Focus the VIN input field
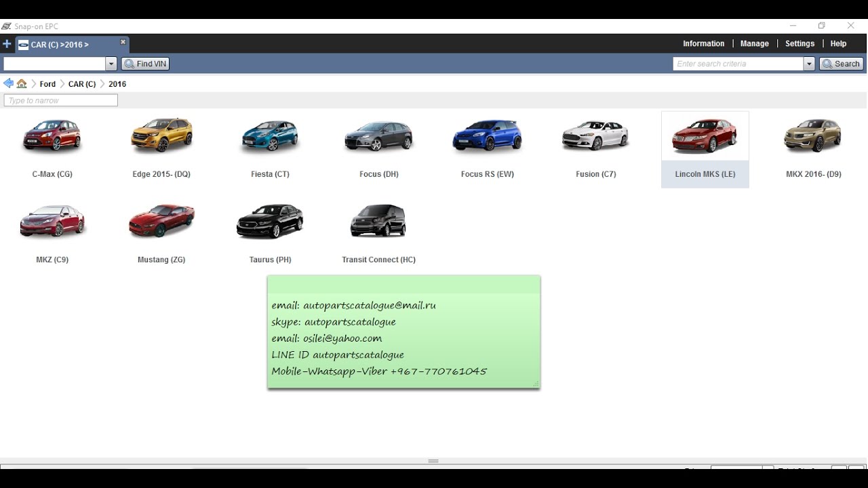The height and width of the screenshot is (488, 868). tap(54, 64)
